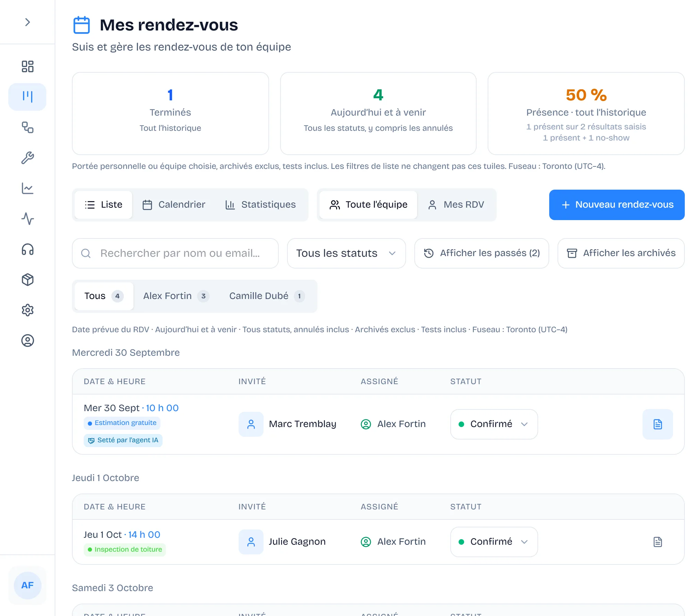Open the line chart analytics sidebar icon

click(27, 188)
